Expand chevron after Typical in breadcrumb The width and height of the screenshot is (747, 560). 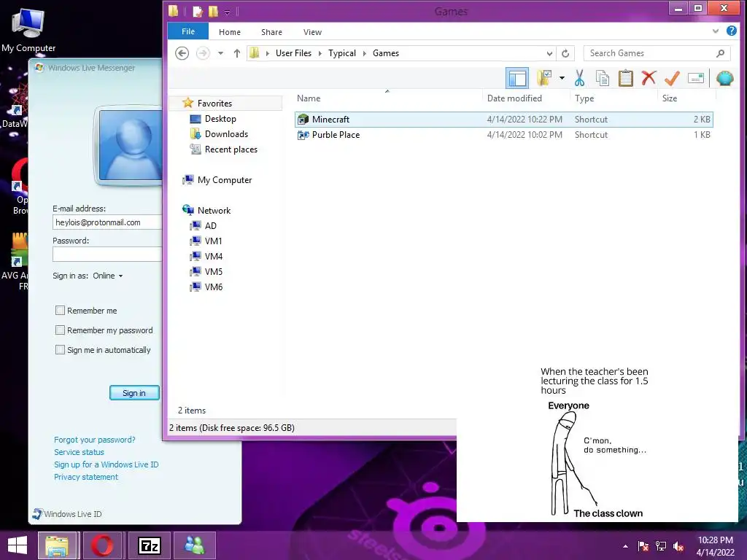coord(365,53)
